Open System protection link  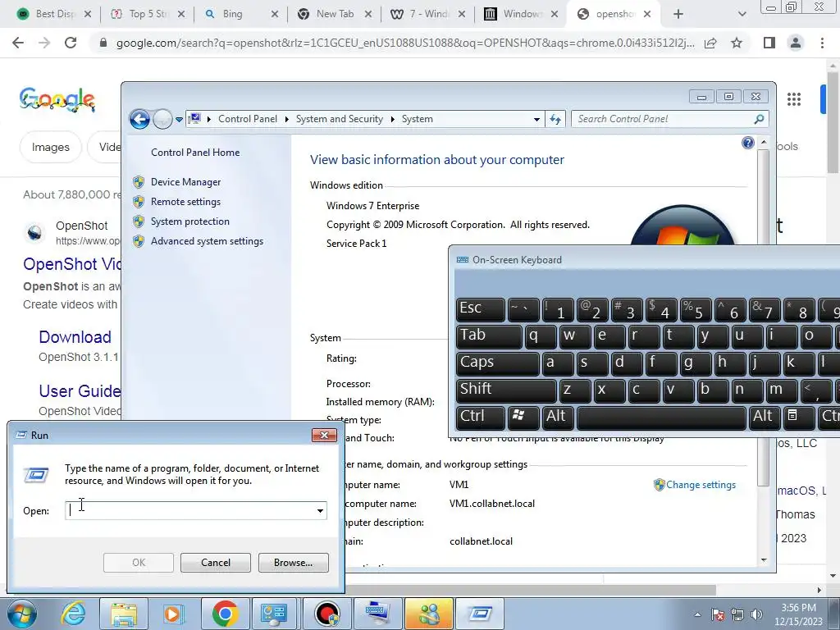point(189,221)
